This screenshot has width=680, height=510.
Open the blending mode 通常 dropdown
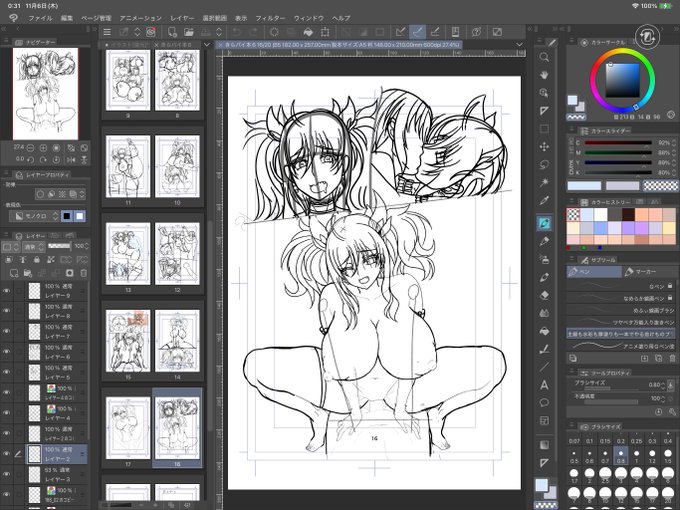[33, 247]
